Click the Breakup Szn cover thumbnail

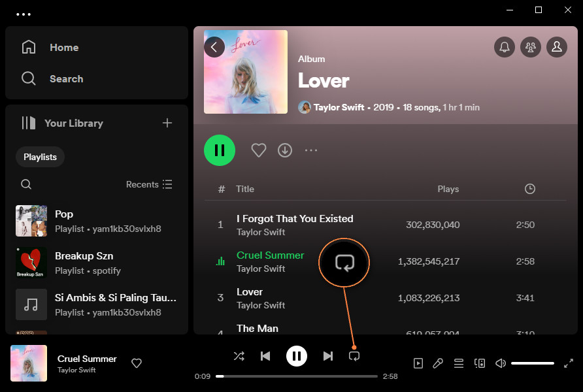pos(31,263)
